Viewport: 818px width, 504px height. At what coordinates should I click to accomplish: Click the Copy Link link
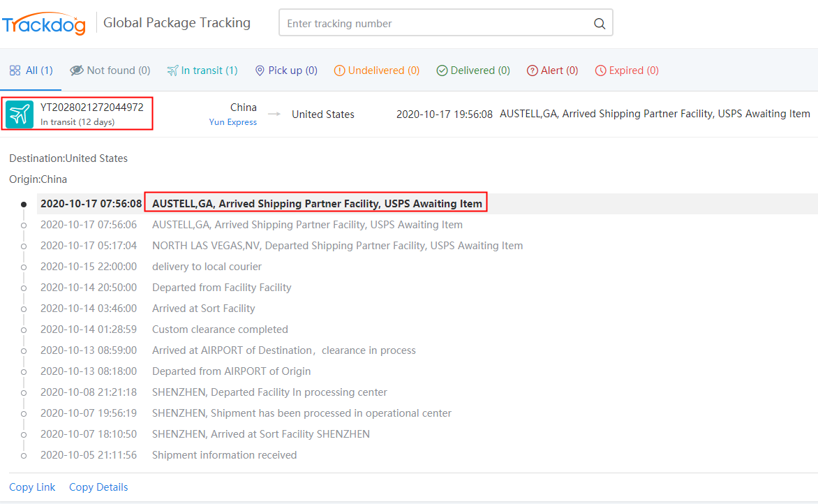(32, 487)
